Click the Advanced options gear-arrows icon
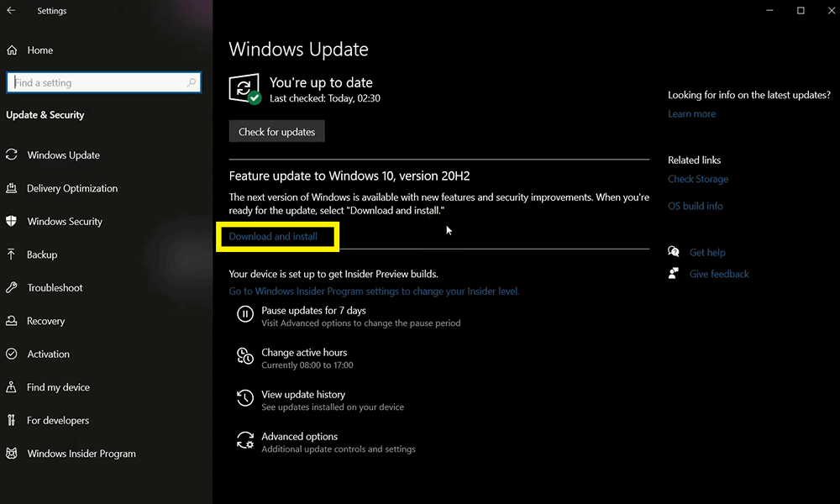The width and height of the screenshot is (840, 504). pyautogui.click(x=244, y=440)
